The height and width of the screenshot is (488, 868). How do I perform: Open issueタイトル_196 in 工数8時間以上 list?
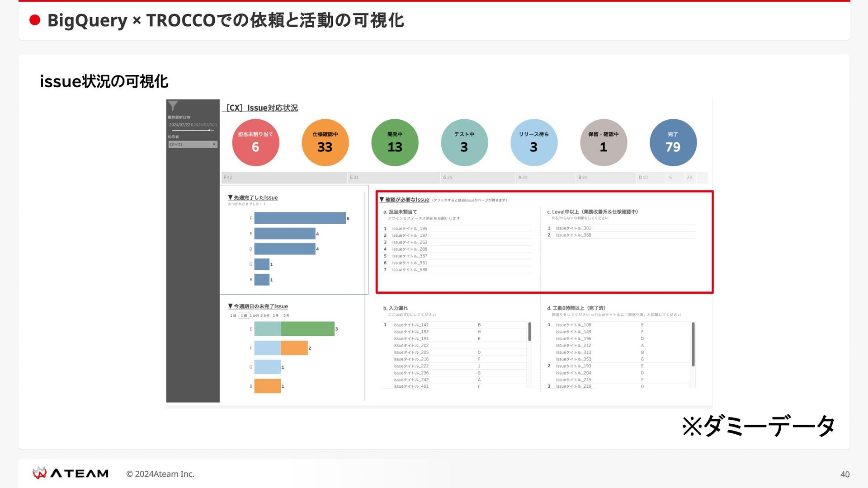pyautogui.click(x=573, y=338)
